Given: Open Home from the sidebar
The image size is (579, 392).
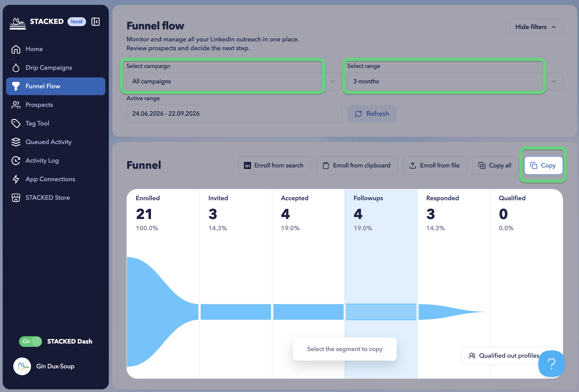Looking at the screenshot, I should pyautogui.click(x=56, y=49).
